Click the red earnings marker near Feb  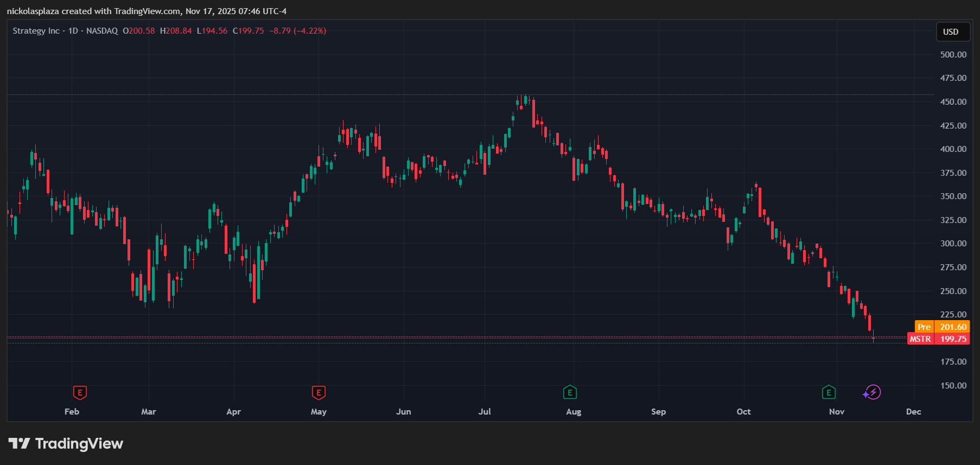click(80, 392)
